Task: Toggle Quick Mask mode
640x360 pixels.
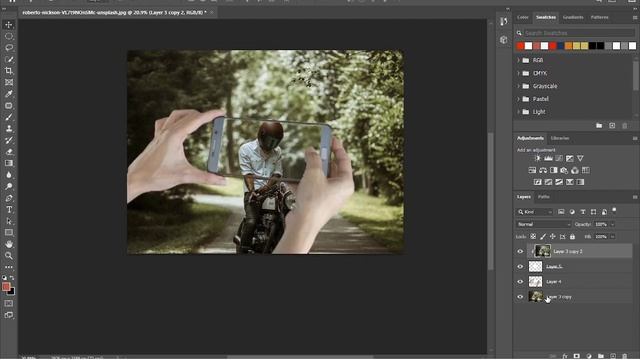Action: click(x=9, y=304)
